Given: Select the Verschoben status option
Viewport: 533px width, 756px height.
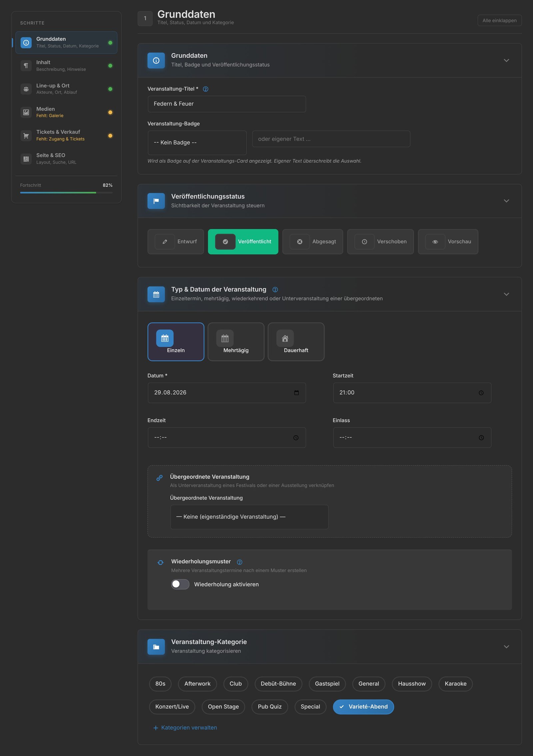Looking at the screenshot, I should 380,242.
